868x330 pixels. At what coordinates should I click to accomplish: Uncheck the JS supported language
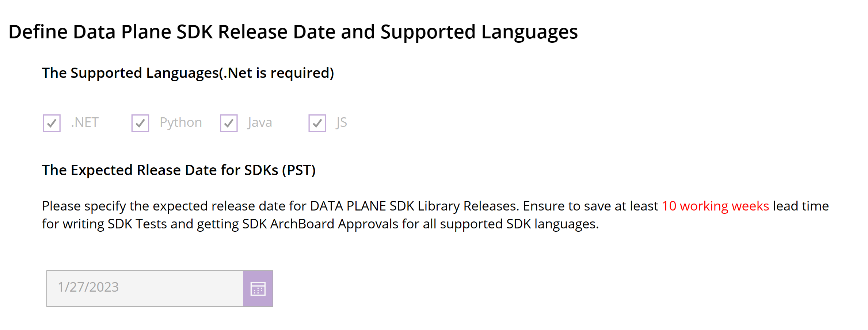point(317,123)
